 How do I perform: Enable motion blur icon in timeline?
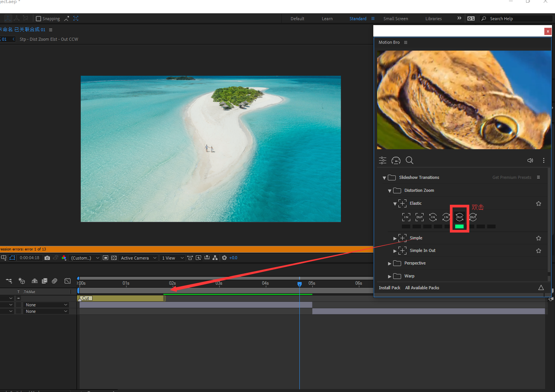54,281
